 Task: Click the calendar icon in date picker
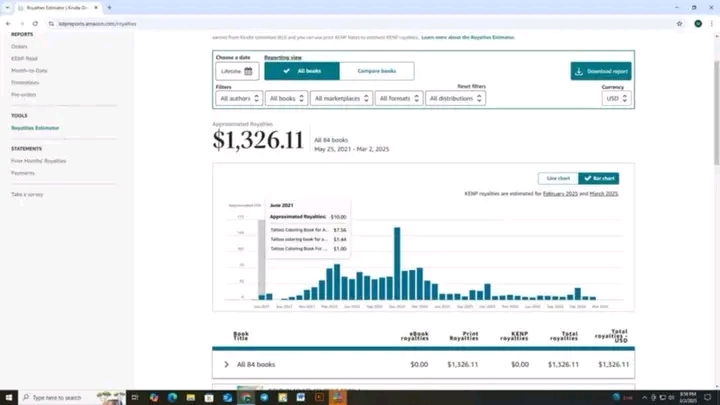coord(248,72)
